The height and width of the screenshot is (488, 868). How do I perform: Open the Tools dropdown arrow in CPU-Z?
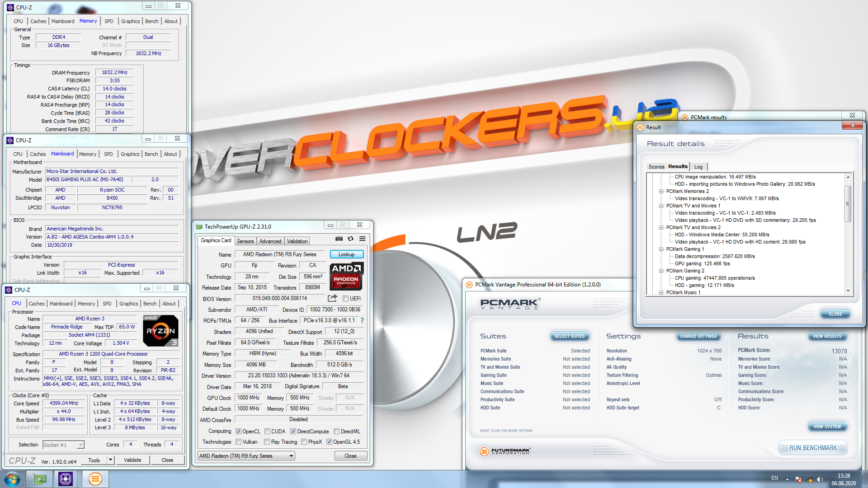point(110,460)
